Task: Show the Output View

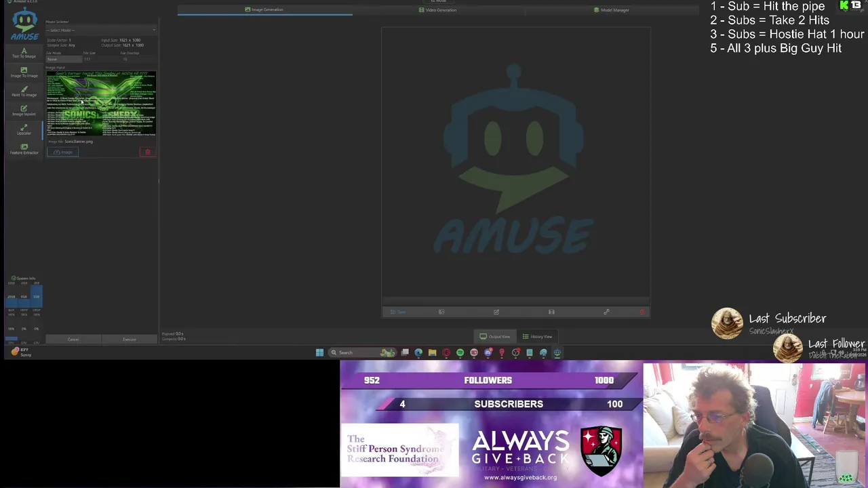Action: pos(495,336)
